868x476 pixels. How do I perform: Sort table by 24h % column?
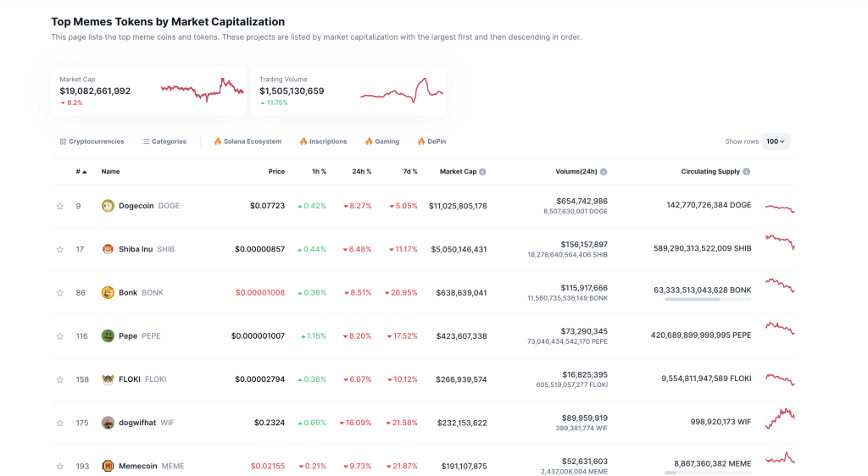[361, 171]
